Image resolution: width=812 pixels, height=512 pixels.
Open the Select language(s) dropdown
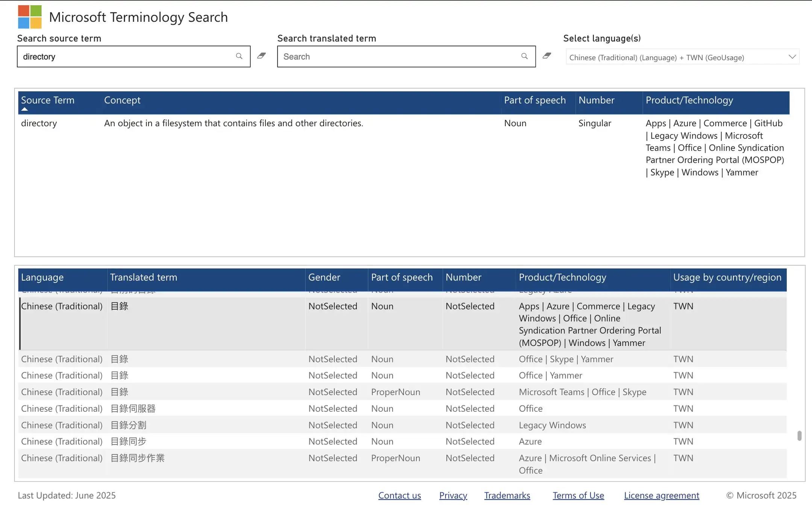(683, 57)
